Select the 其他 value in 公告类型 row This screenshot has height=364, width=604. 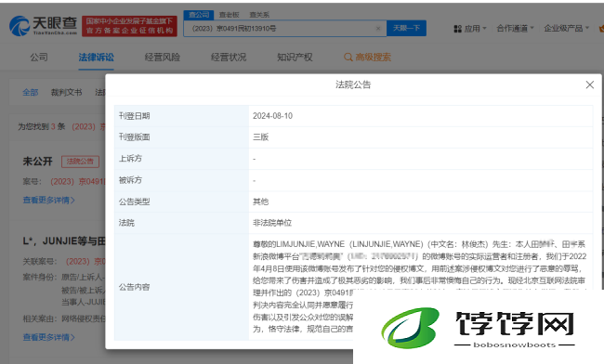(260, 201)
